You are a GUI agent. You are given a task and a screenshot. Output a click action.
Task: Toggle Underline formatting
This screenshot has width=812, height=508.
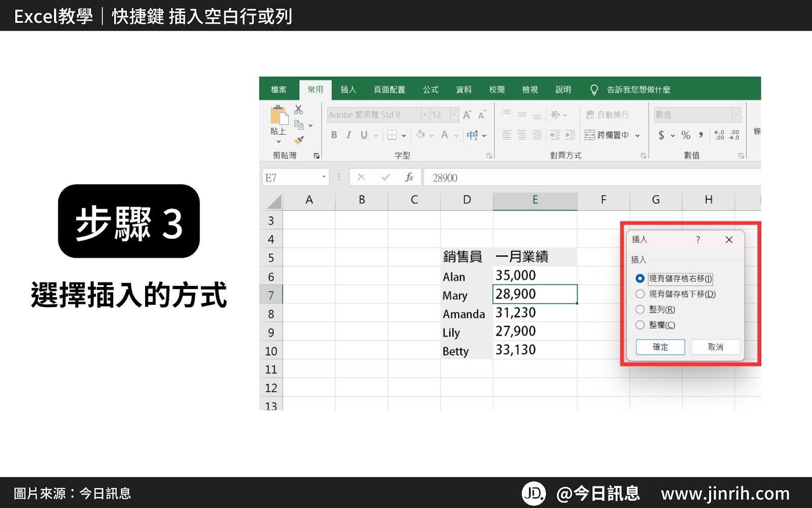[364, 135]
